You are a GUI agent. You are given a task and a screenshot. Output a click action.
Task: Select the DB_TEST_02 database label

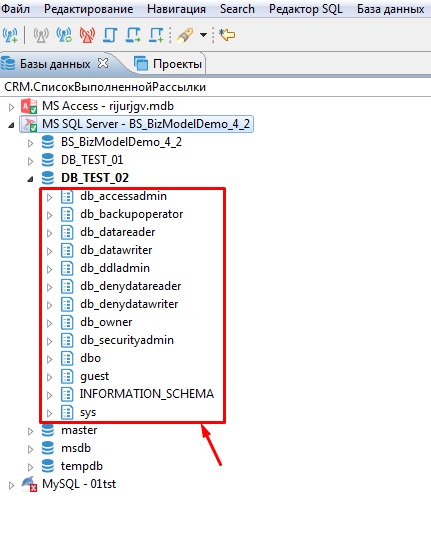tap(95, 178)
